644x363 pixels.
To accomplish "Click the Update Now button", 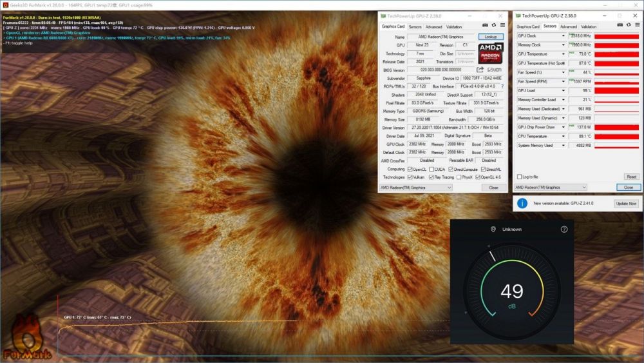I will [626, 203].
